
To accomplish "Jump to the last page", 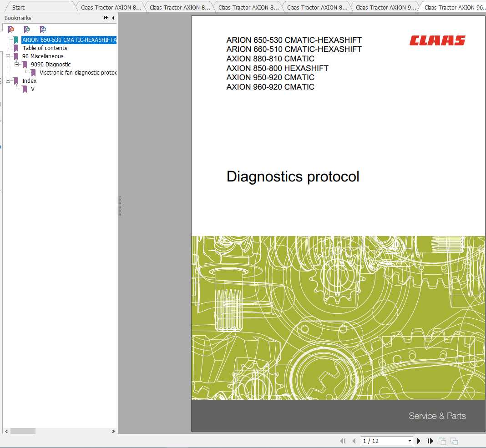I will click(x=430, y=440).
